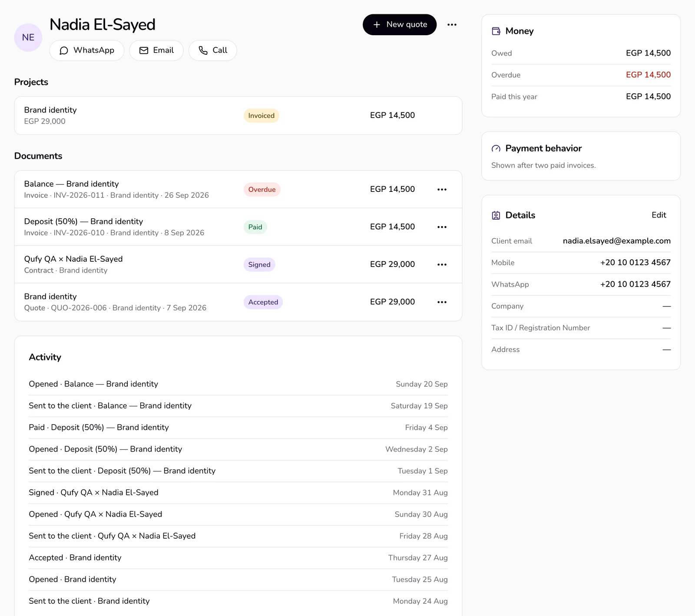This screenshot has width=695, height=616.
Task: Select activity "Accepted · Brand identity"
Action: tap(238, 558)
